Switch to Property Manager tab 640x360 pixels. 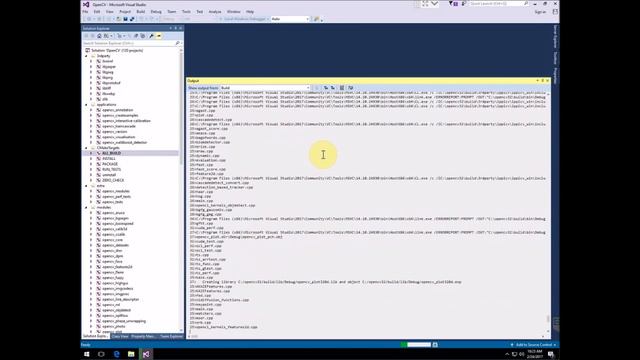pos(143,336)
